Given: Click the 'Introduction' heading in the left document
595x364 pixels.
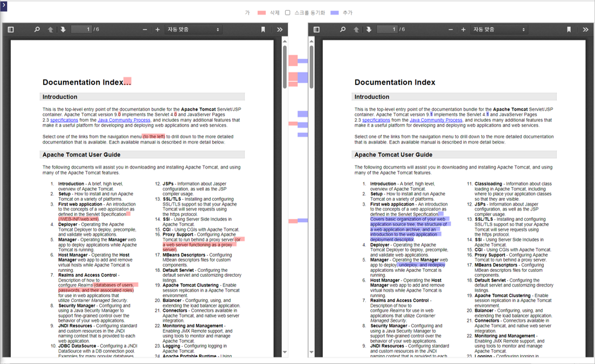Looking at the screenshot, I should click(60, 97).
